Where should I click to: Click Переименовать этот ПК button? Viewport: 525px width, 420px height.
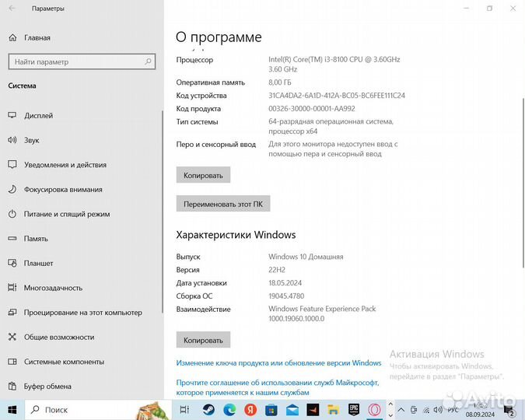tap(223, 204)
